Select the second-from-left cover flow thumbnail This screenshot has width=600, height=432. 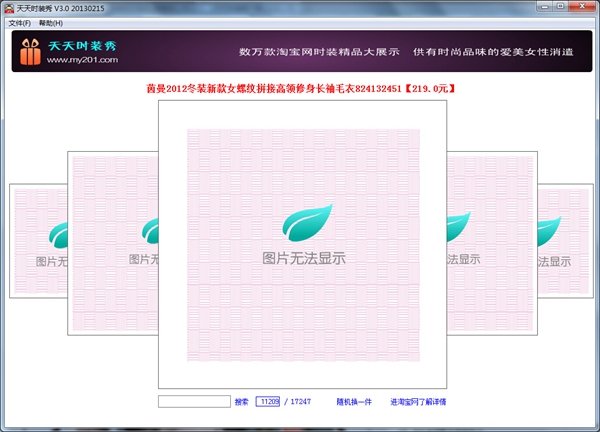pos(113,243)
